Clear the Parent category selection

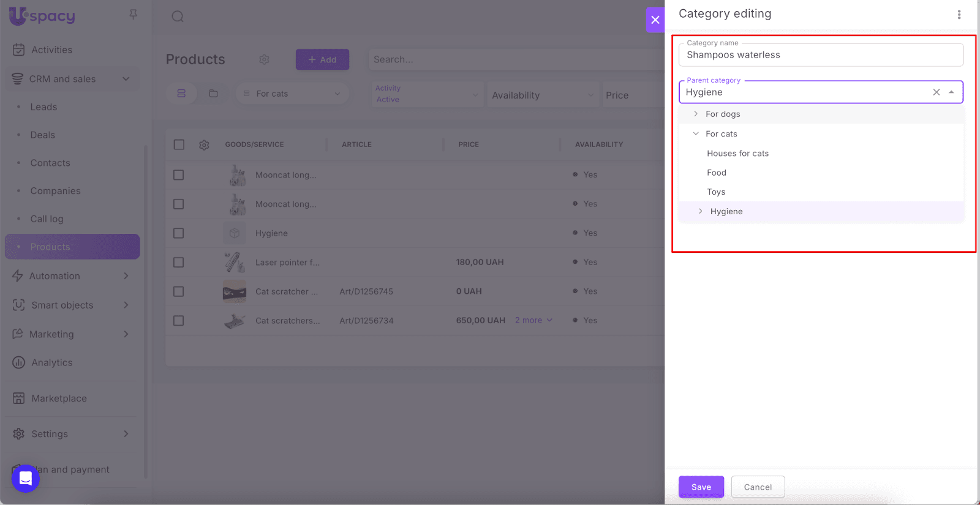tap(936, 92)
